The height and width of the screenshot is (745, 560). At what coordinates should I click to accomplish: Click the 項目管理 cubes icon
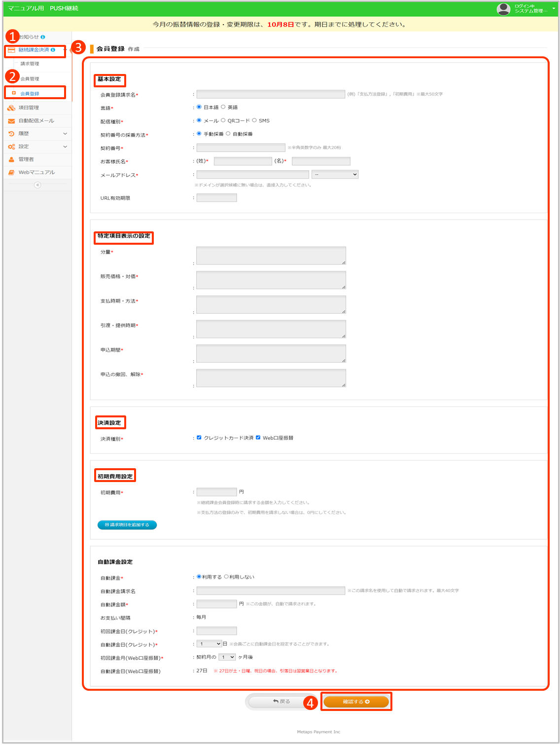point(11,108)
